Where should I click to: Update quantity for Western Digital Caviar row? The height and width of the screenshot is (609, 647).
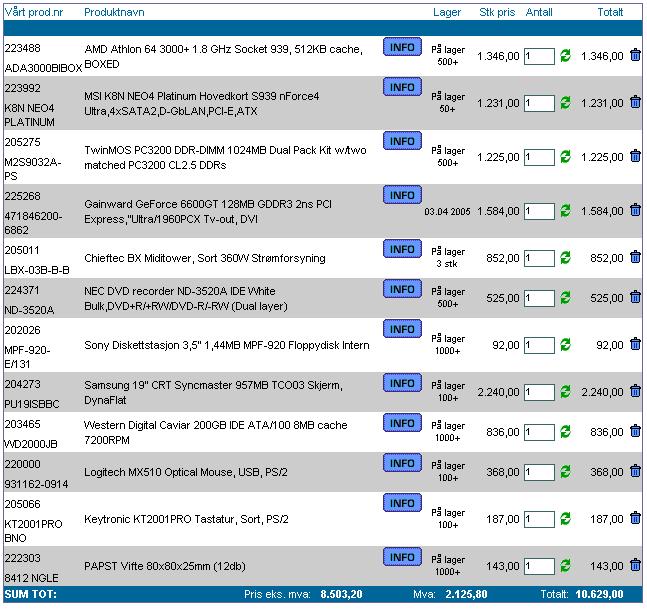[565, 432]
